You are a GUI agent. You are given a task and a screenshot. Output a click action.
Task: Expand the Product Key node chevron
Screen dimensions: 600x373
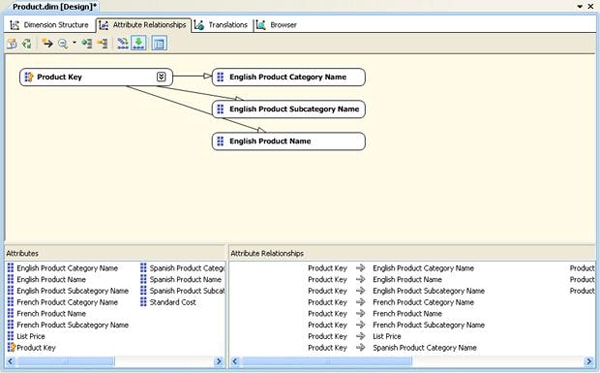(161, 77)
